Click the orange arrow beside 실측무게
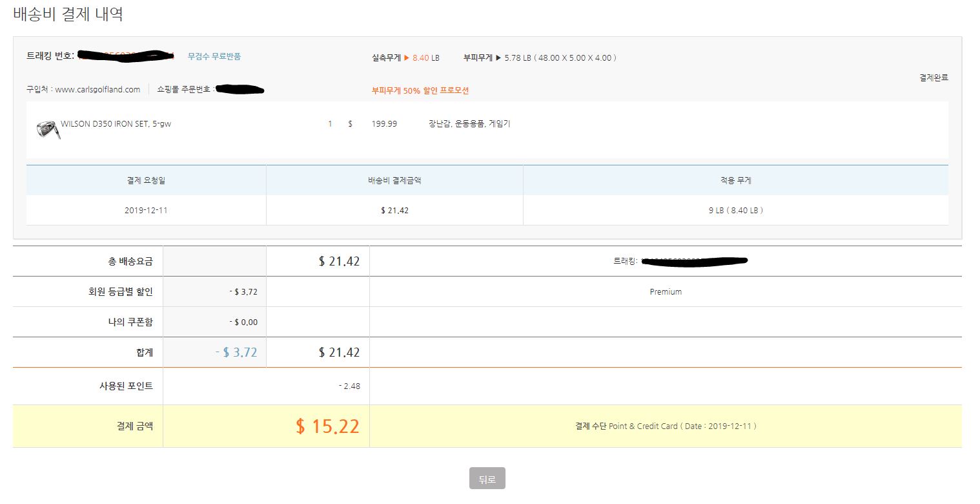 pos(406,58)
